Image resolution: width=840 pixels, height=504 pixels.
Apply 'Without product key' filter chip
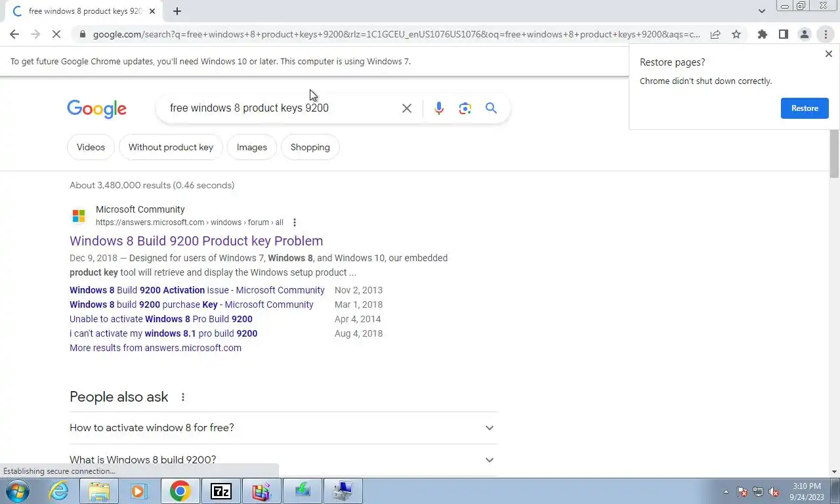click(x=171, y=147)
